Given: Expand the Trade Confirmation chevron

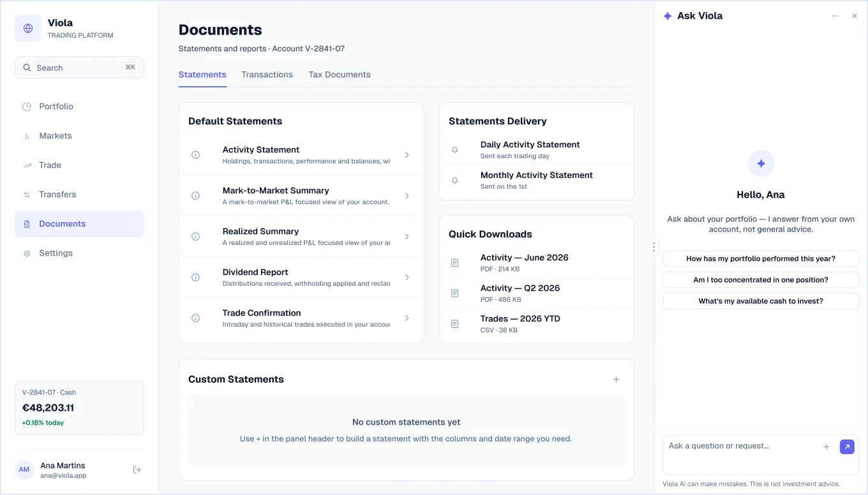Looking at the screenshot, I should [x=407, y=318].
